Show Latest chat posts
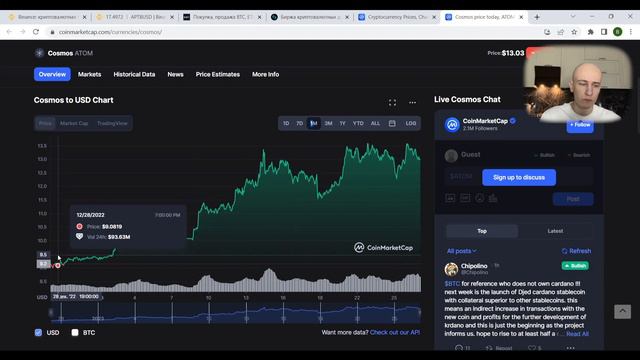This screenshot has width=640, height=360. (555, 231)
